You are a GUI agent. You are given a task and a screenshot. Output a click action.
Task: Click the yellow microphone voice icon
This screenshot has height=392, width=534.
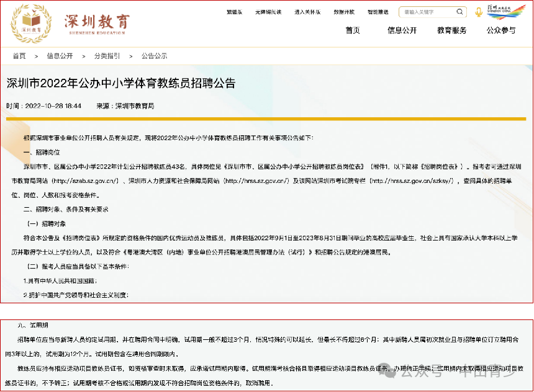tap(479, 12)
